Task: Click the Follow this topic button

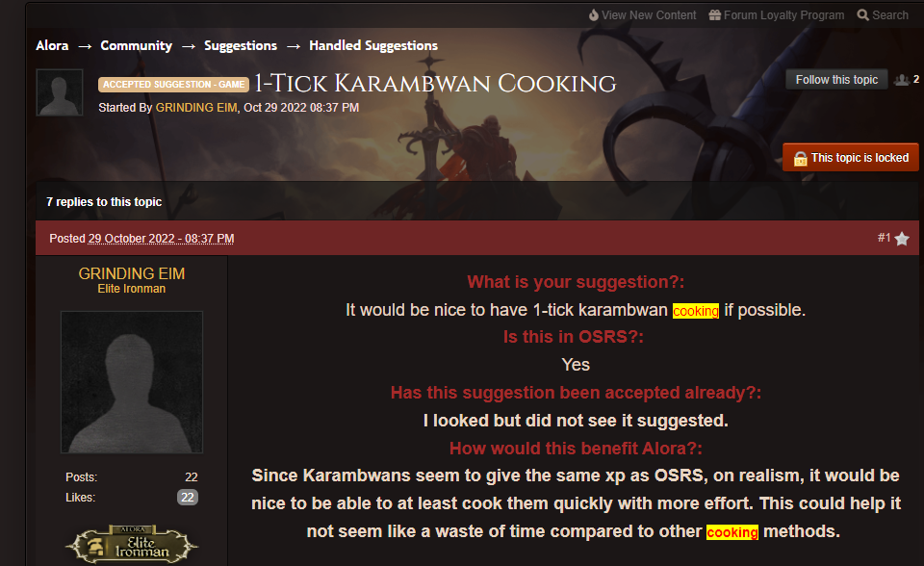Action: [x=836, y=80]
